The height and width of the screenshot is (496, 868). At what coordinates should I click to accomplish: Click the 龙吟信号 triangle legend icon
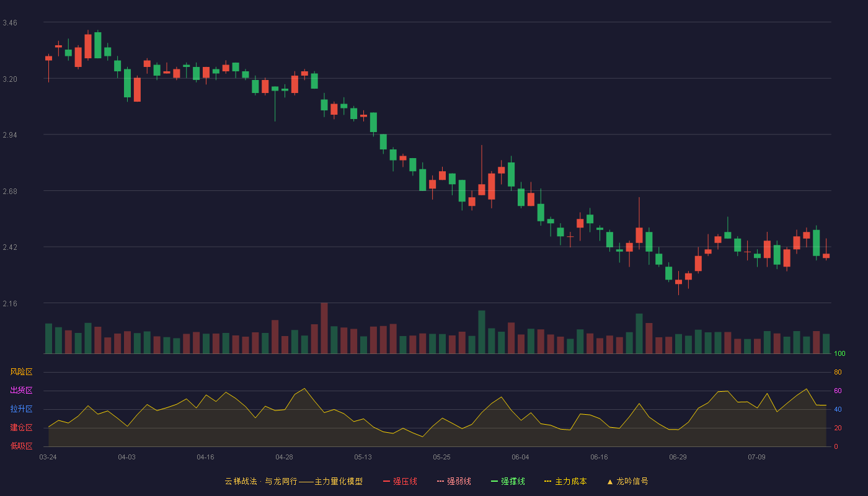coord(609,482)
